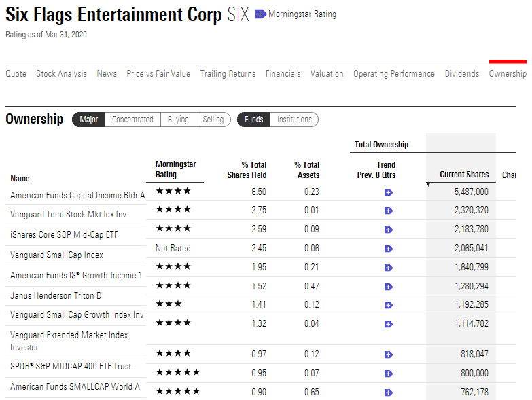532x400 pixels.
Task: Open iShares Core S&P Mid-Cap ETF
Action: pyautogui.click(x=64, y=234)
